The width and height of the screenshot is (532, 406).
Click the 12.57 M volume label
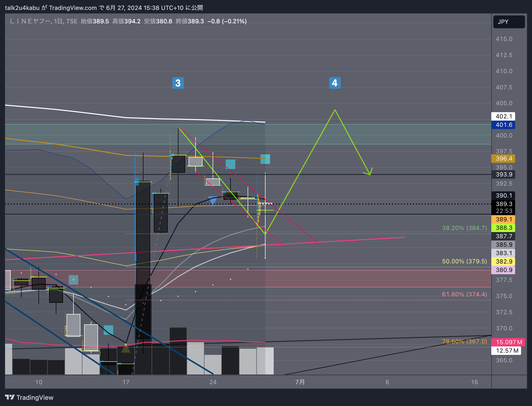coord(506,351)
